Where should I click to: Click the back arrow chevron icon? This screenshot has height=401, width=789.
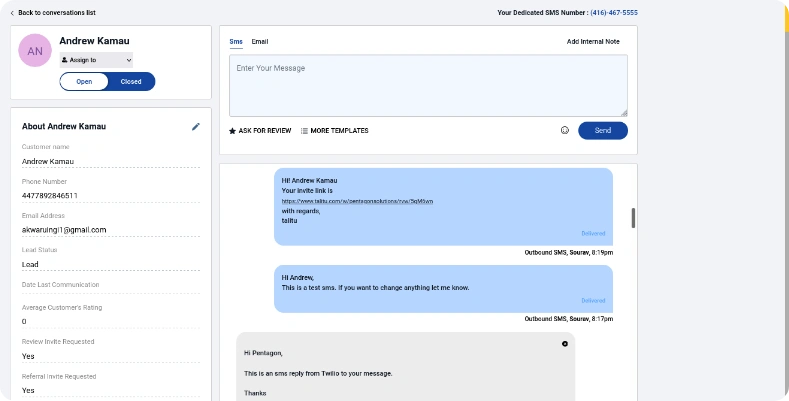pos(12,13)
